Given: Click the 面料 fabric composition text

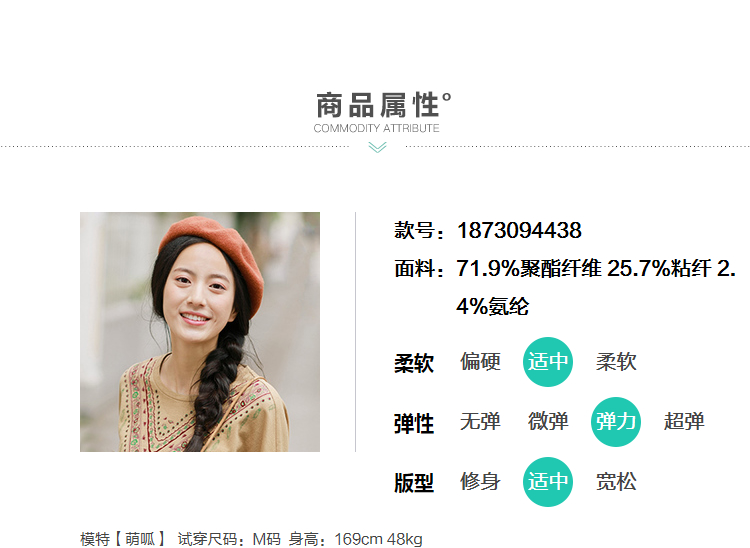Looking at the screenshot, I should (x=565, y=287).
